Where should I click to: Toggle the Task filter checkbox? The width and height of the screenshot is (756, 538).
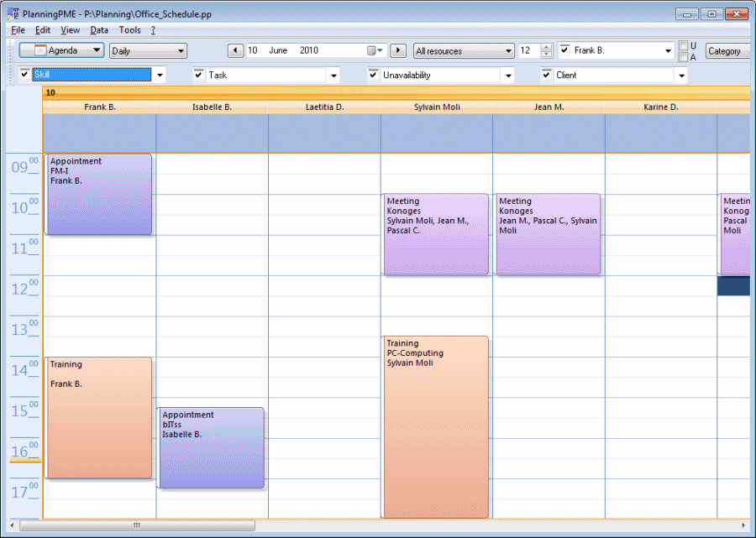198,75
